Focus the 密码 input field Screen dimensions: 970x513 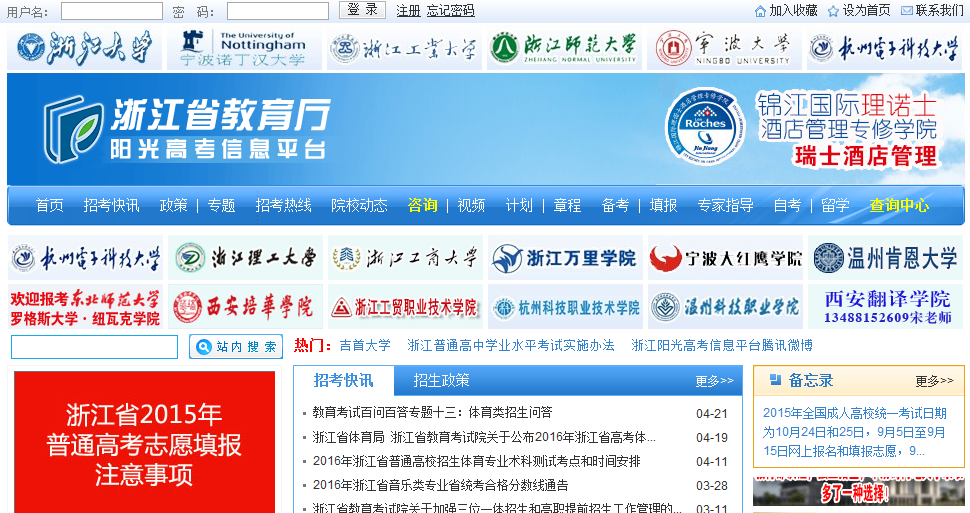(278, 11)
